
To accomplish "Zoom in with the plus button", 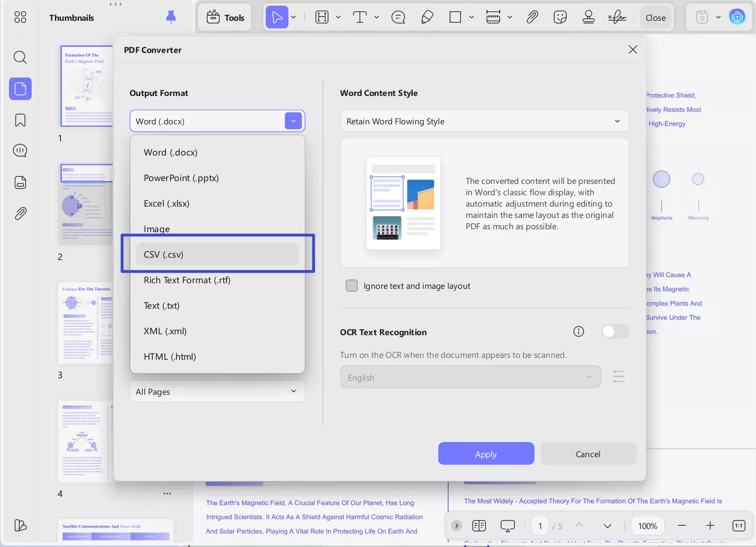I will (710, 526).
